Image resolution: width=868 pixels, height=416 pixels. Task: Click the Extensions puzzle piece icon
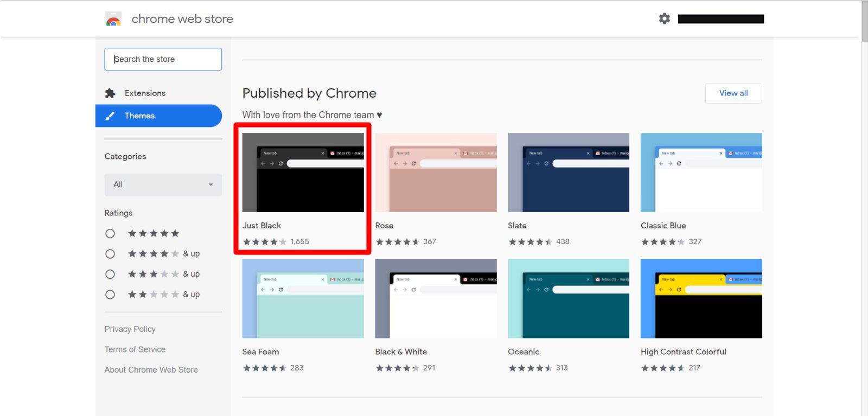point(110,93)
